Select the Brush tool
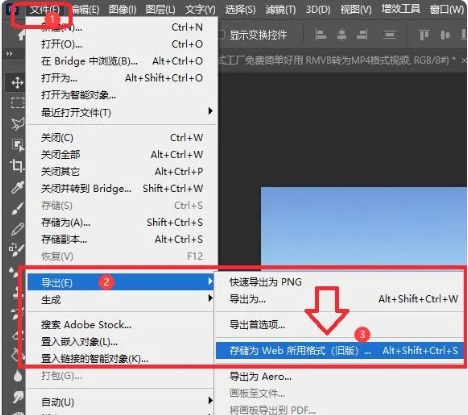Image resolution: width=468 pixels, height=415 pixels. click(17, 208)
